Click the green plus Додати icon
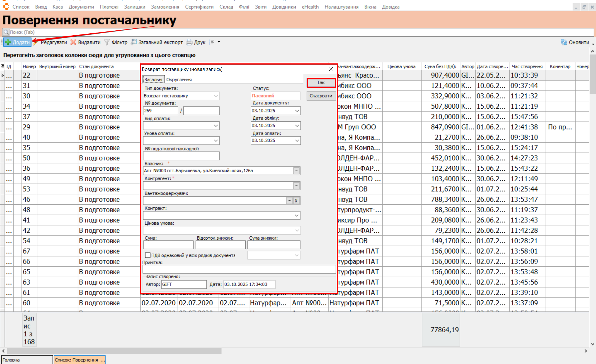This screenshot has height=364, width=596. click(8, 42)
